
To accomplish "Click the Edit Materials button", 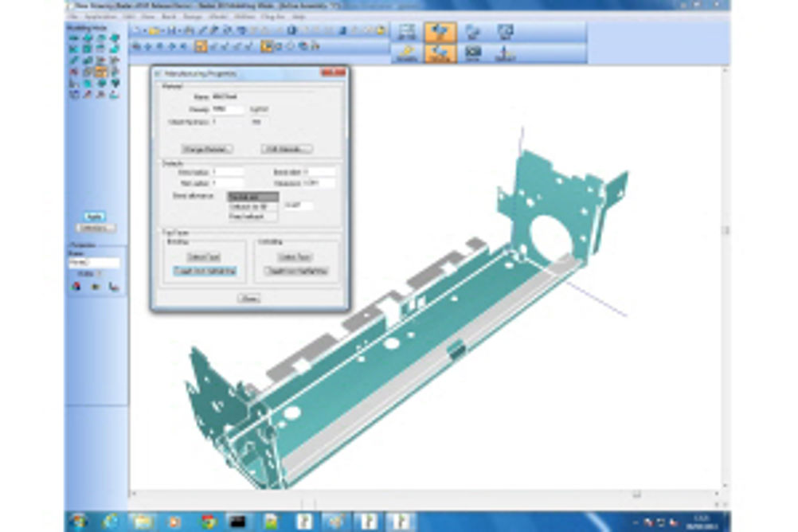I will pos(287,149).
